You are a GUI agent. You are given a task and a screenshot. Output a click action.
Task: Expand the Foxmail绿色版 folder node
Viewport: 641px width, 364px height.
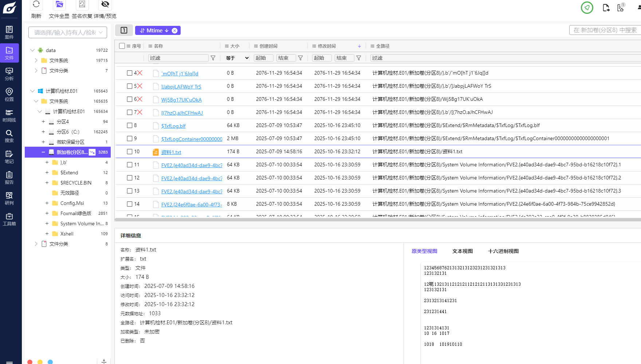click(x=47, y=213)
